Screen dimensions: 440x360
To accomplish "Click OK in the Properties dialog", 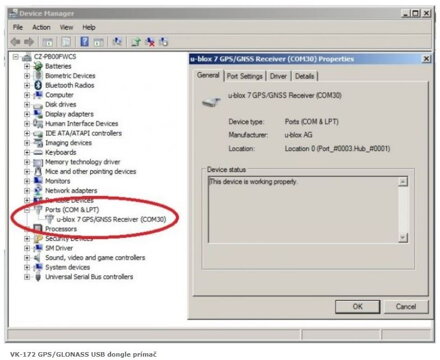I will 357,307.
